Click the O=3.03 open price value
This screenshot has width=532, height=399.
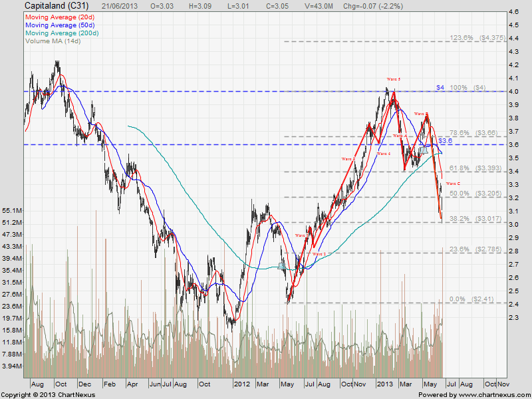(x=163, y=6)
